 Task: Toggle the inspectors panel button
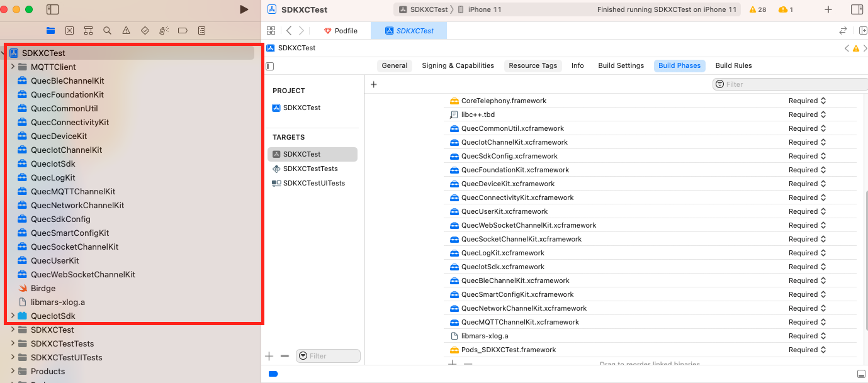pyautogui.click(x=856, y=9)
